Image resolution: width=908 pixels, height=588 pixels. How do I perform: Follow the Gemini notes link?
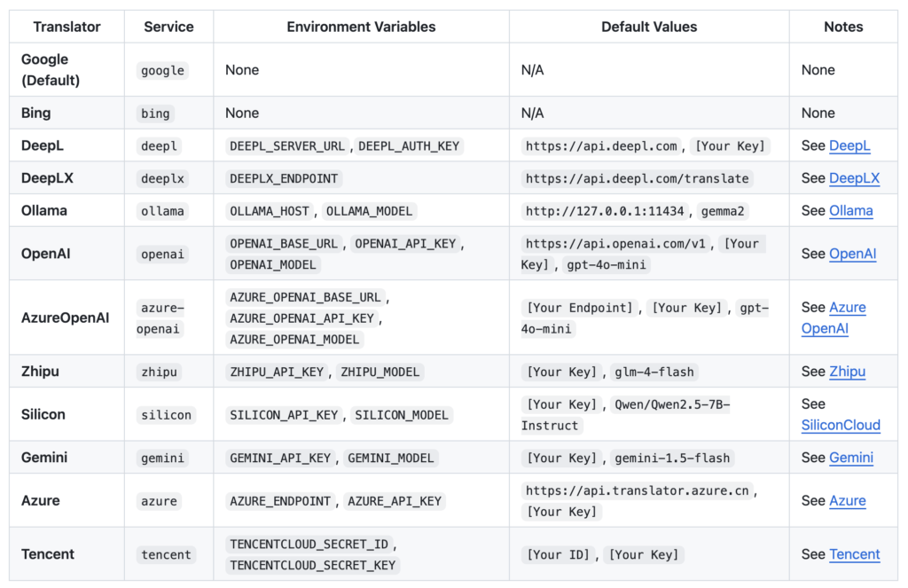(850, 458)
